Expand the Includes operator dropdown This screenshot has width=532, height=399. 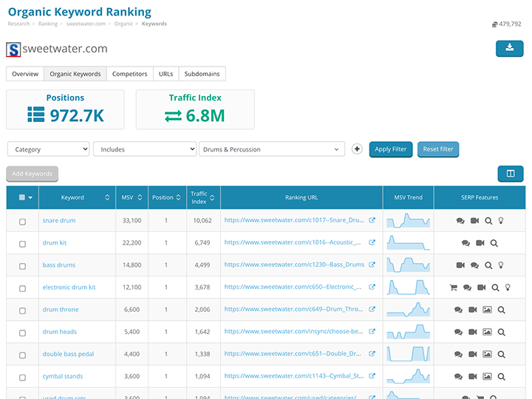(144, 149)
